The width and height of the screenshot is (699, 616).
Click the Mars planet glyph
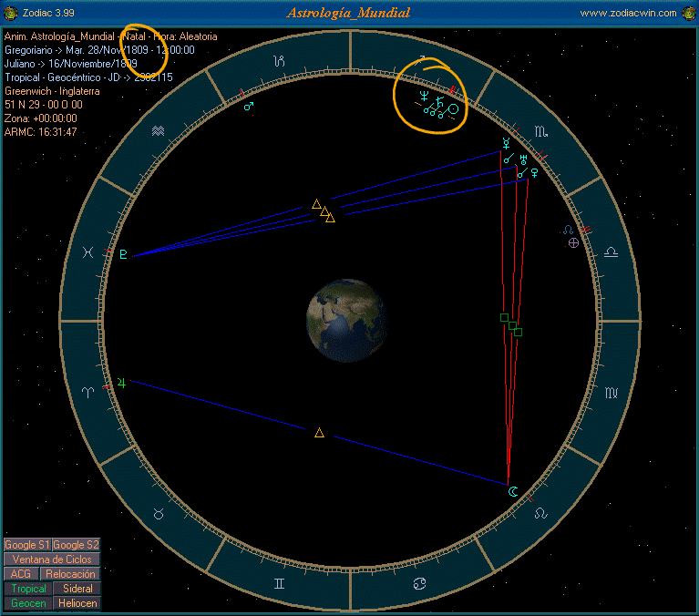point(248,106)
